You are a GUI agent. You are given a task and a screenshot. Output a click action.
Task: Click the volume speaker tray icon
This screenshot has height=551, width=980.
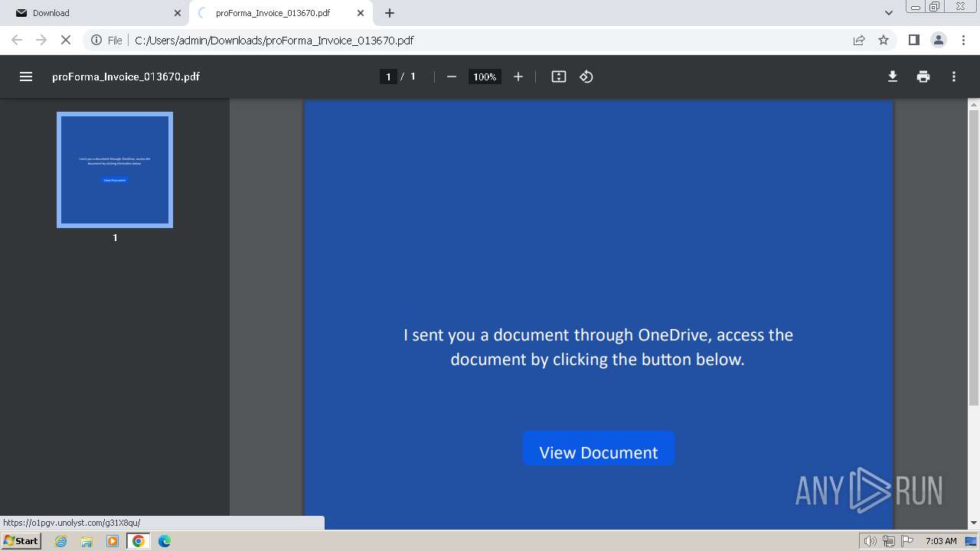(871, 541)
